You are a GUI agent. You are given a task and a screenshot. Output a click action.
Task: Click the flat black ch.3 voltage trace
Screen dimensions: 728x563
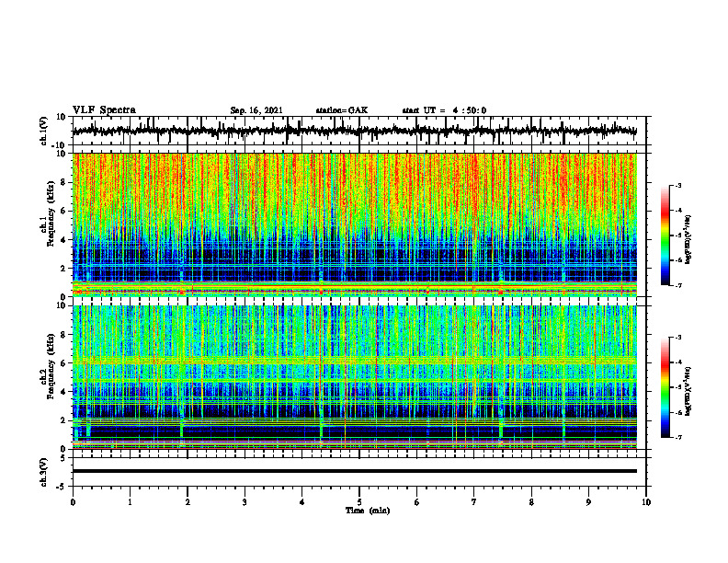tap(354, 471)
